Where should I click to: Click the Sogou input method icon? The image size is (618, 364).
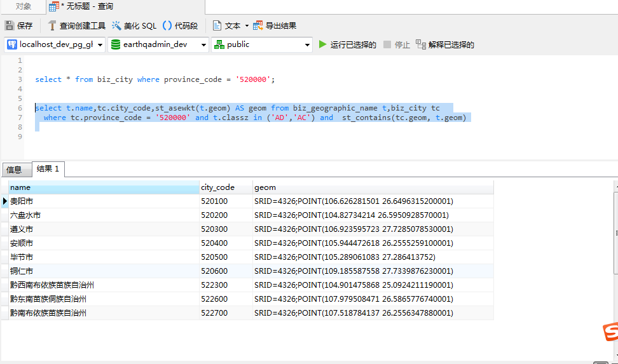[x=610, y=332]
